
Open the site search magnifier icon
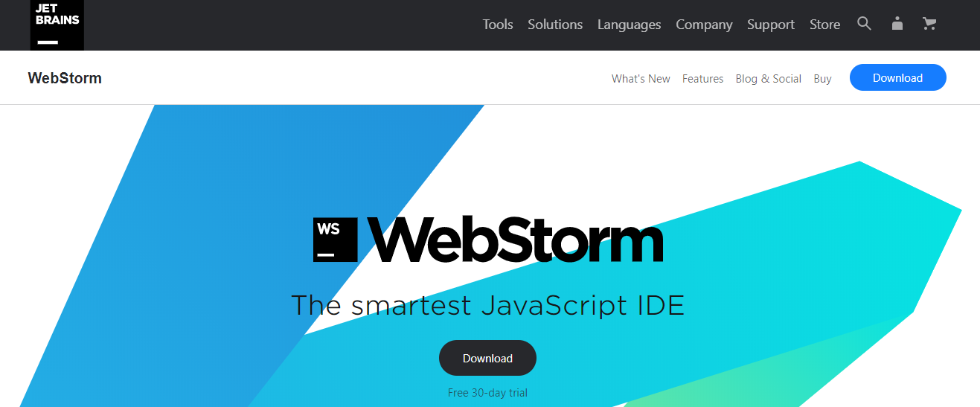[864, 24]
